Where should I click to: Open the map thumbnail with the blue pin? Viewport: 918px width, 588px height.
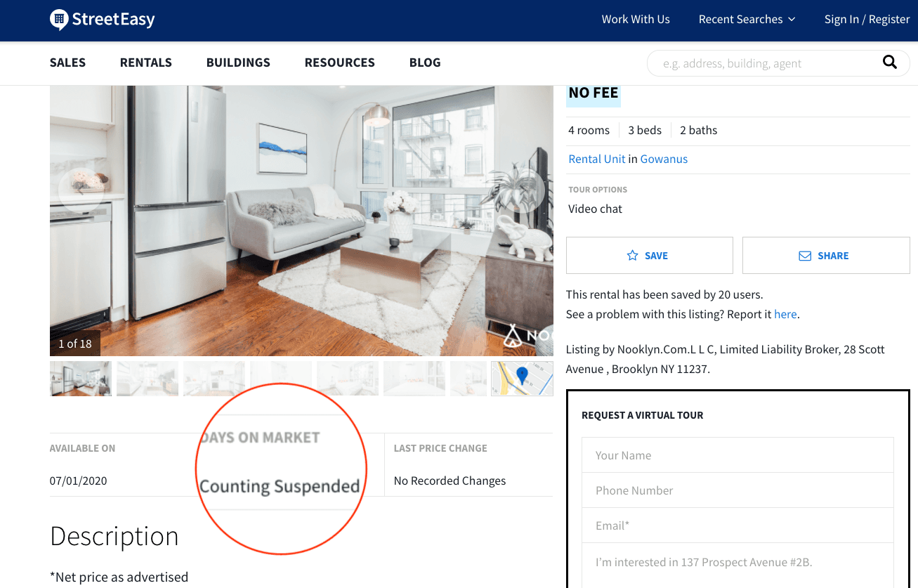(x=521, y=379)
